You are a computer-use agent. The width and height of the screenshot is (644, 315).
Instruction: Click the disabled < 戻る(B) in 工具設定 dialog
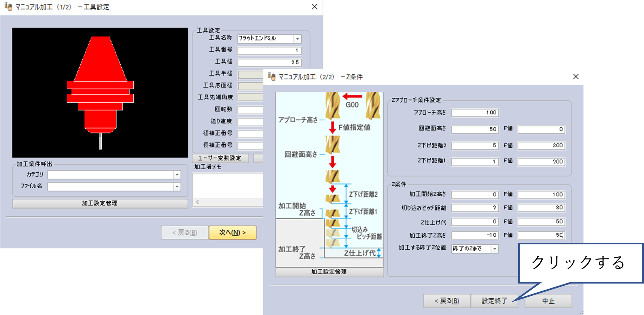185,232
